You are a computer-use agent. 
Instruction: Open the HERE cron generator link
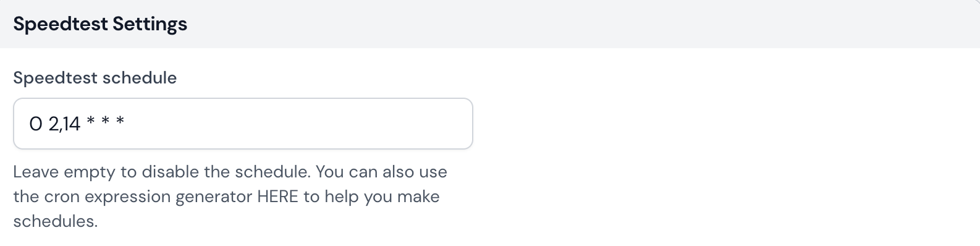coord(278,197)
